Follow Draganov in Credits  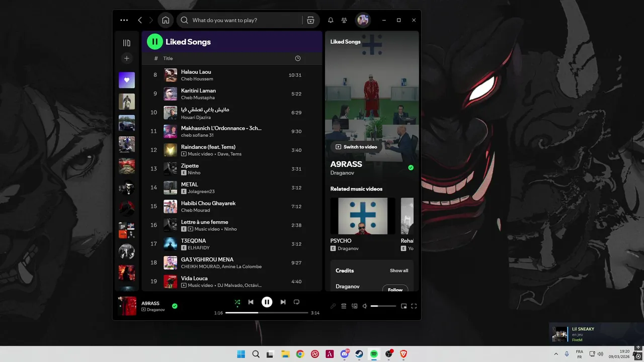[395, 289]
